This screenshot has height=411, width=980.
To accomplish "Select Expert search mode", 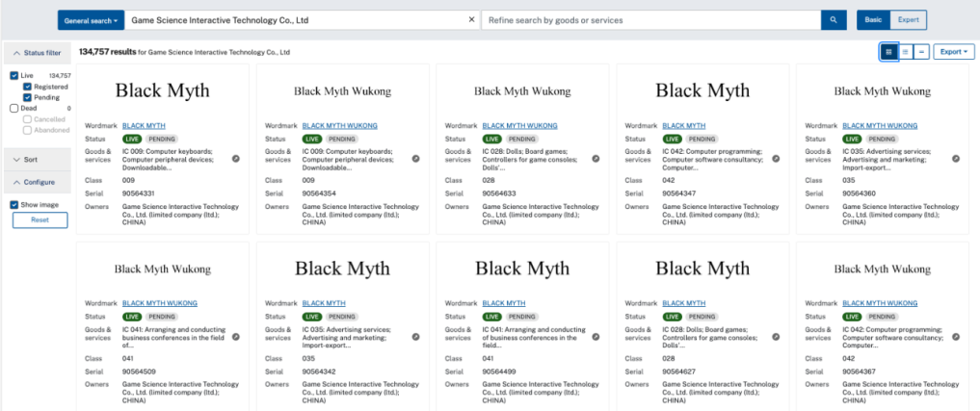I will click(908, 20).
